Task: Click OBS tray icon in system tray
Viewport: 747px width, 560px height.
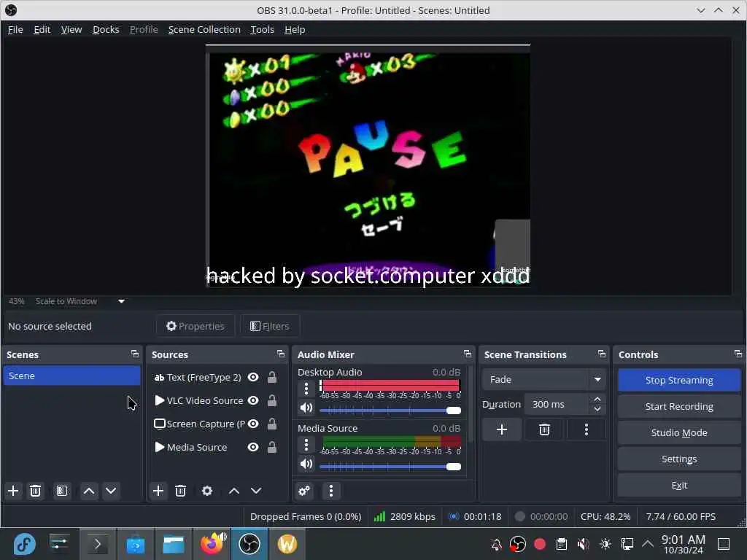Action: tap(517, 544)
